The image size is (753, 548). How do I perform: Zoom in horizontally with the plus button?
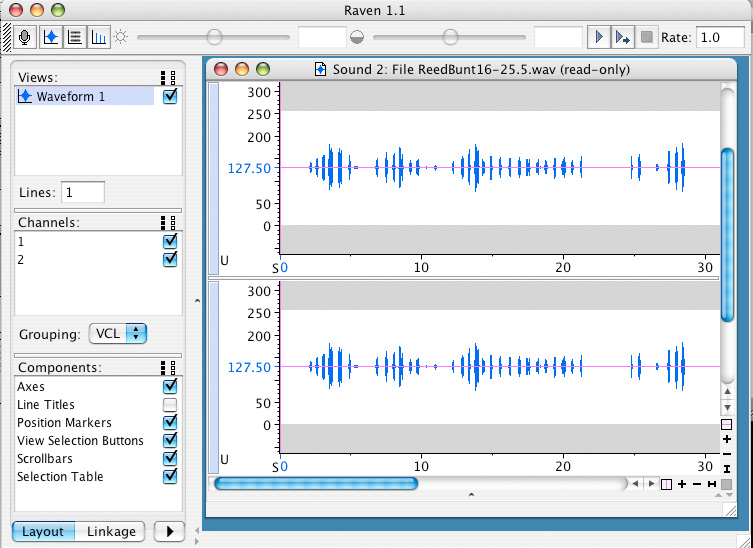(x=681, y=484)
